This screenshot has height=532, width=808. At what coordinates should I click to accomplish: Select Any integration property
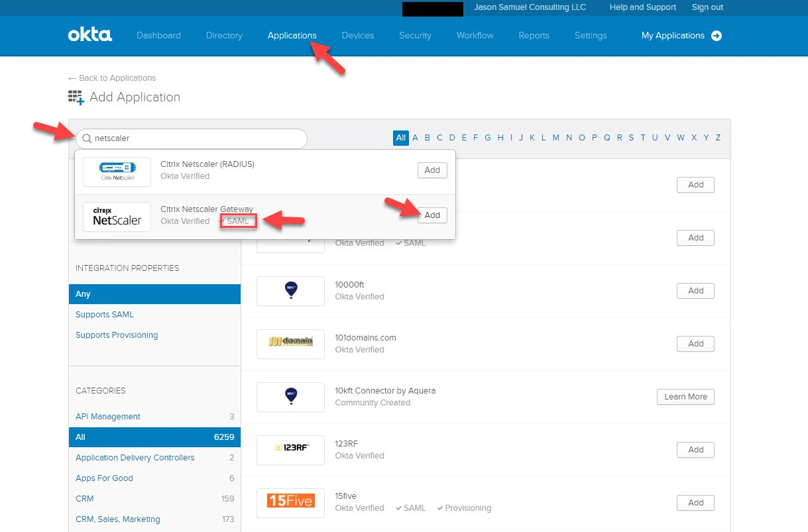pyautogui.click(x=154, y=294)
